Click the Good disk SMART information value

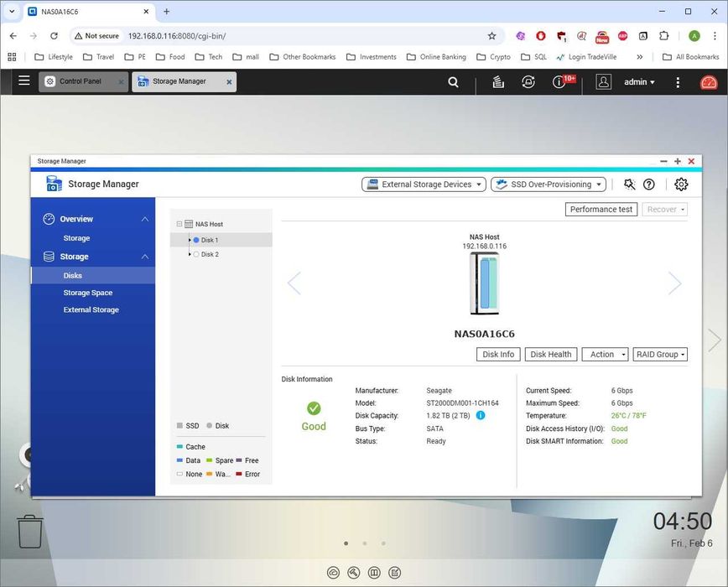[x=619, y=441]
